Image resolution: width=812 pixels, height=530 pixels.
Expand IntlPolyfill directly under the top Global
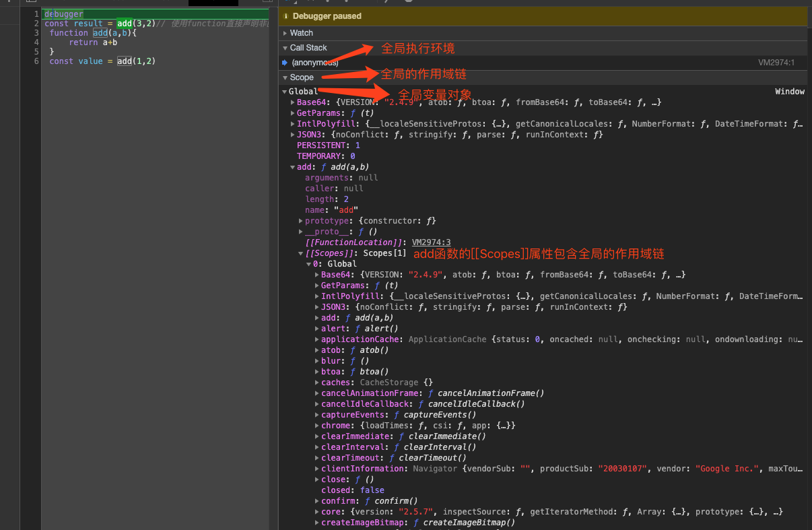(293, 124)
